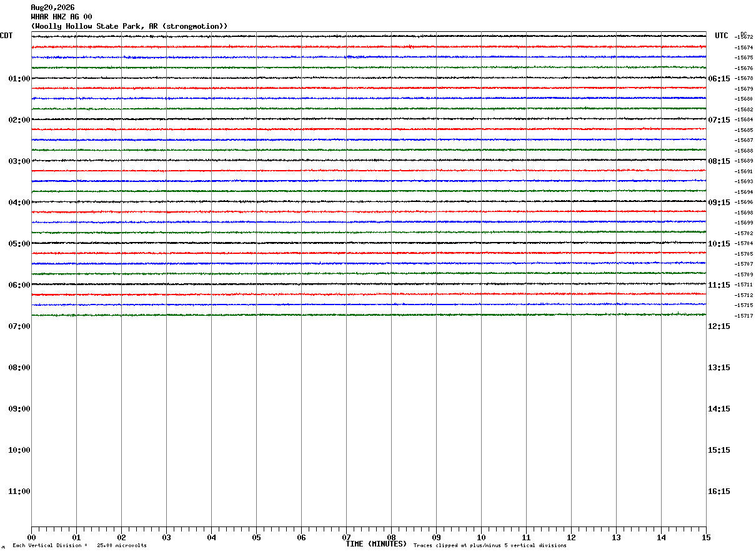Click minute tick label 03 on the axis
Image resolution: width=756 pixels, height=554 pixels.
pos(166,537)
